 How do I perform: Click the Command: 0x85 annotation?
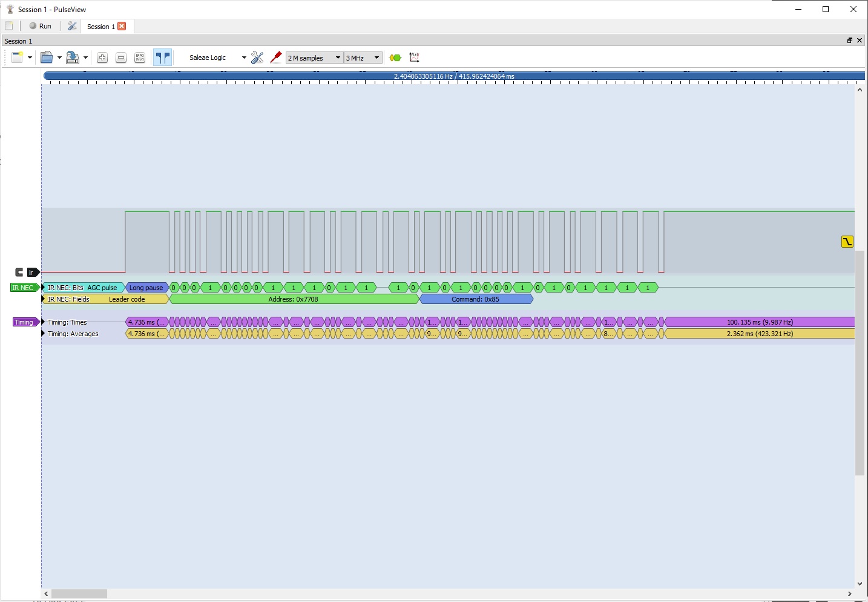click(476, 299)
